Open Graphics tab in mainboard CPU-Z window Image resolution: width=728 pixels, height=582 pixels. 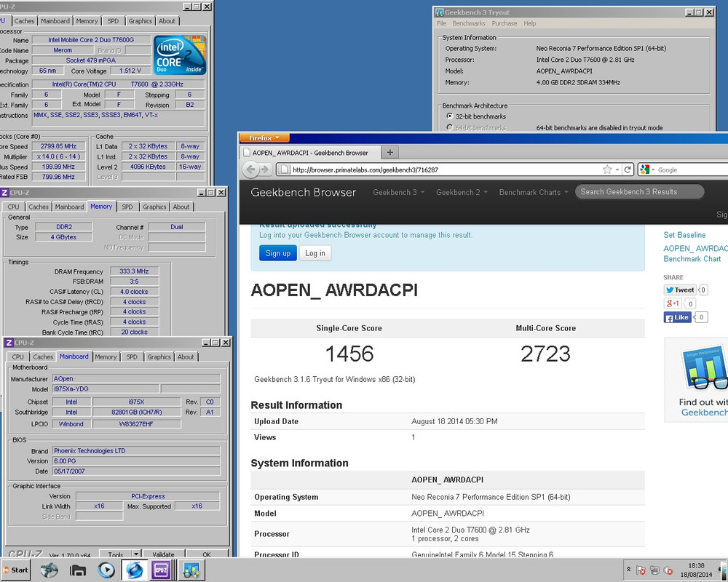[x=159, y=357]
